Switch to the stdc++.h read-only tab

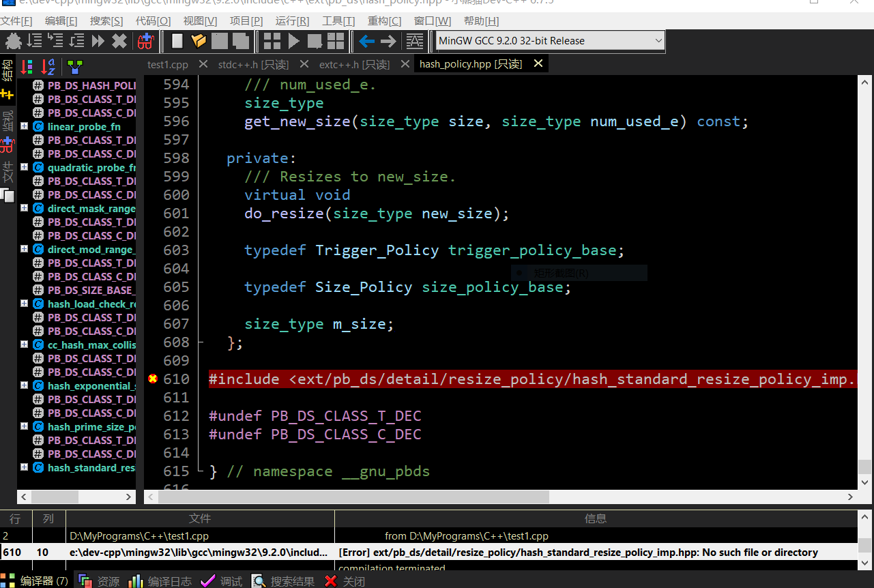tap(253, 65)
